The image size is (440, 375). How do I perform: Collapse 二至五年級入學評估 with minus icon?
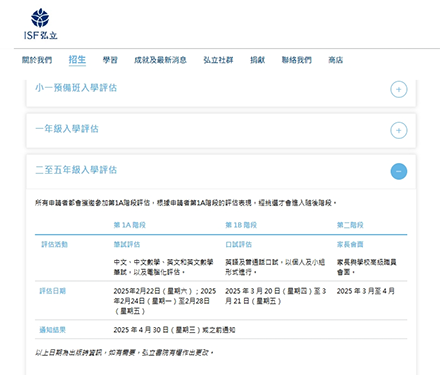coord(399,171)
